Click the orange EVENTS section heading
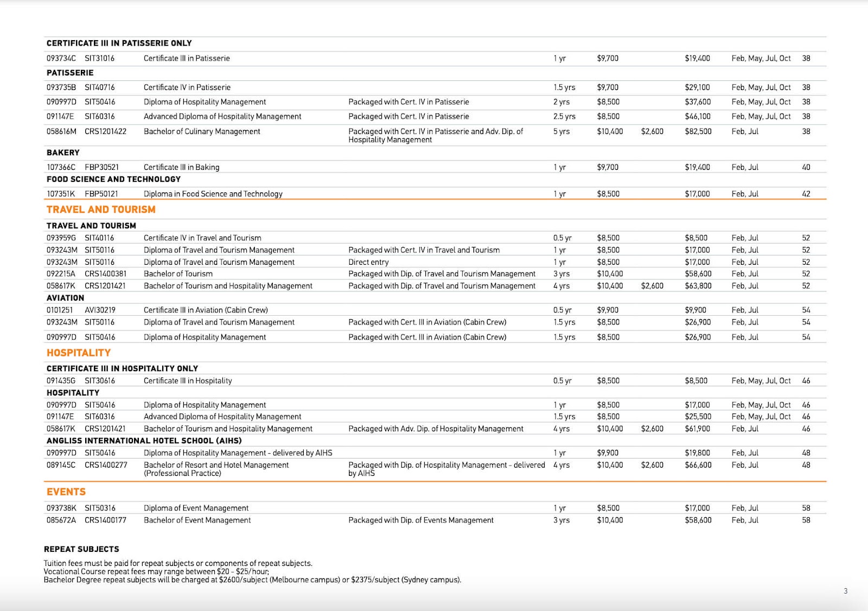This screenshot has width=868, height=611. pos(66,492)
